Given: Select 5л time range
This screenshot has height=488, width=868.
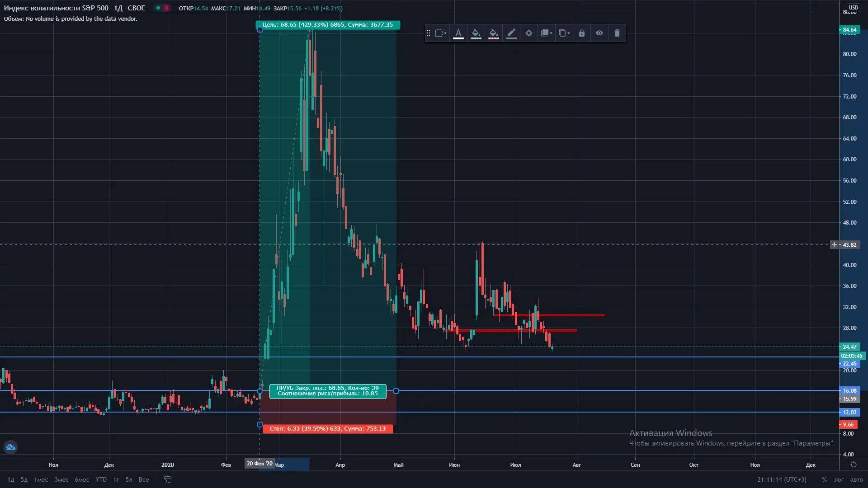Looking at the screenshot, I should tap(129, 479).
